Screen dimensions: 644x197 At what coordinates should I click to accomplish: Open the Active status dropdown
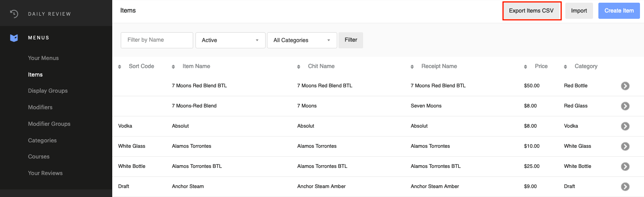point(230,40)
